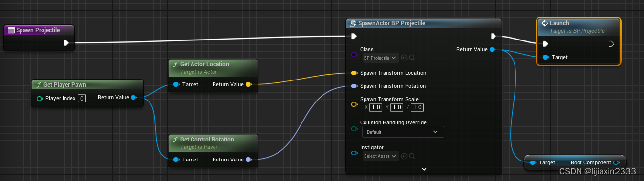Select the Get Player Pawn node header

[87, 84]
